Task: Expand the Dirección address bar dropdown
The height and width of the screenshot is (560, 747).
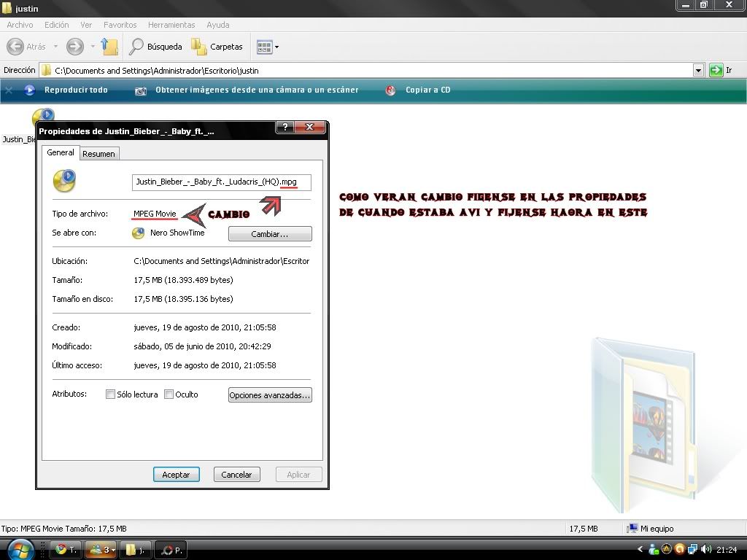Action: tap(698, 71)
